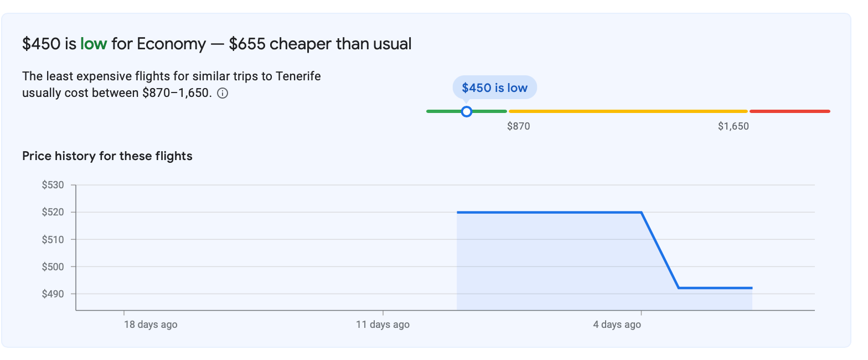Click the descending part of the price line

660,250
